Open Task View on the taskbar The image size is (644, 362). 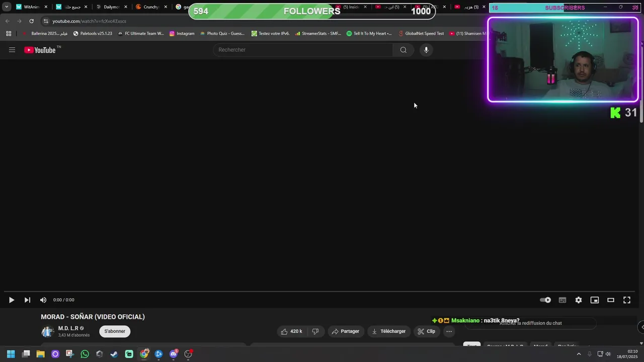(26, 354)
